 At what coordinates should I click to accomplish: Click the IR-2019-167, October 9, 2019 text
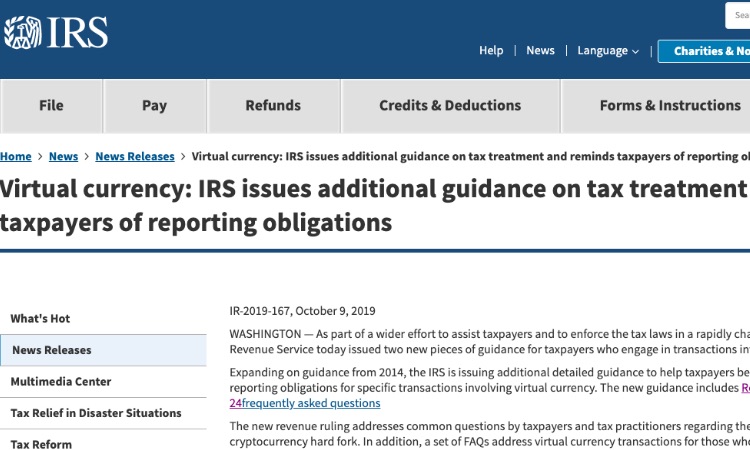tap(302, 311)
